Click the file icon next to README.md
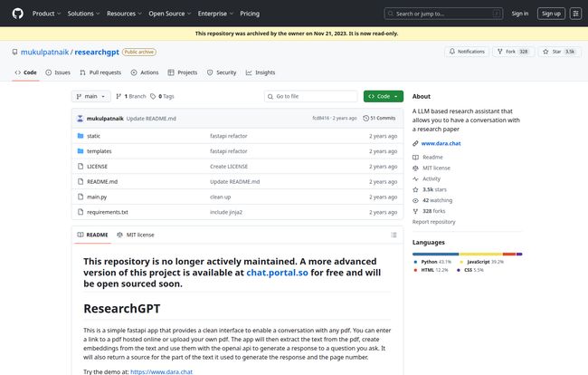Viewport: 588px width, 375px height. 81,181
